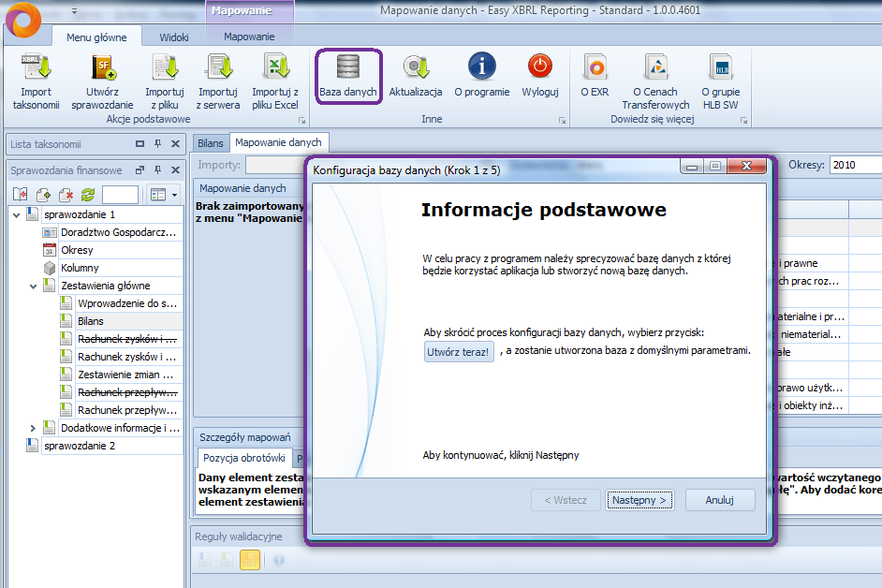Click Importuj z pliku Excel icon
Image resolution: width=882 pixels, height=588 pixels.
(275, 67)
